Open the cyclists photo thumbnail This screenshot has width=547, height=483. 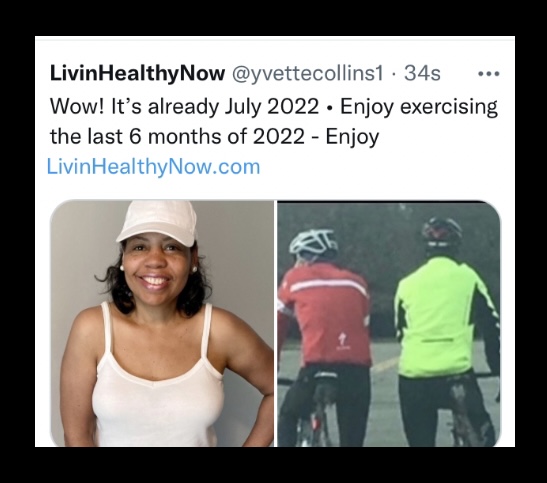389,323
